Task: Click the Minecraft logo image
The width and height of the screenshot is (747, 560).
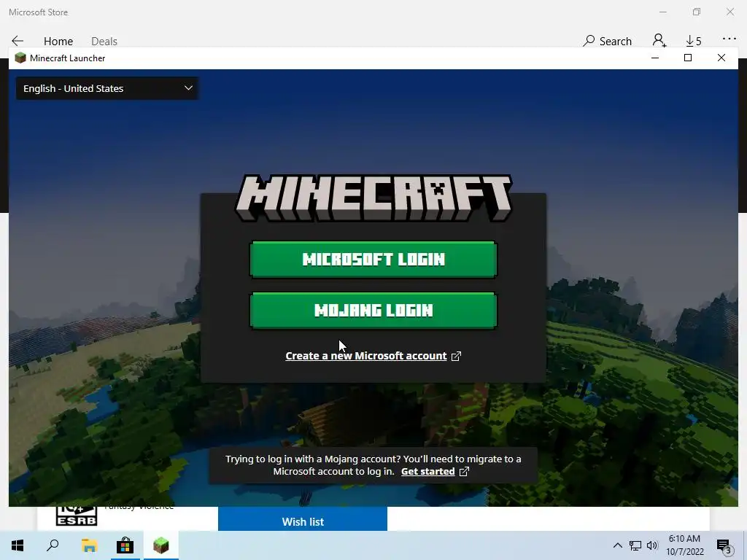Action: tap(373, 198)
